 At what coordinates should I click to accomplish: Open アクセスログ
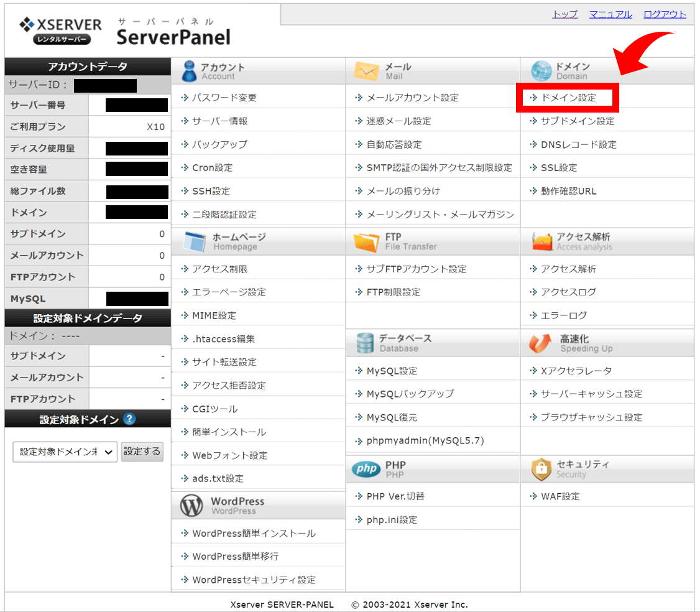click(568, 292)
